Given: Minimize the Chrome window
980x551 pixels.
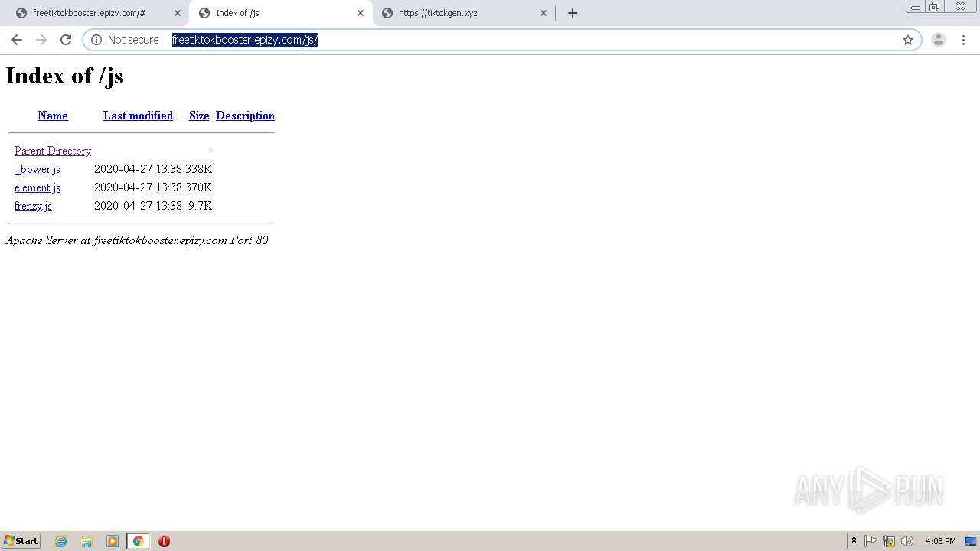Looking at the screenshot, I should tap(916, 6).
